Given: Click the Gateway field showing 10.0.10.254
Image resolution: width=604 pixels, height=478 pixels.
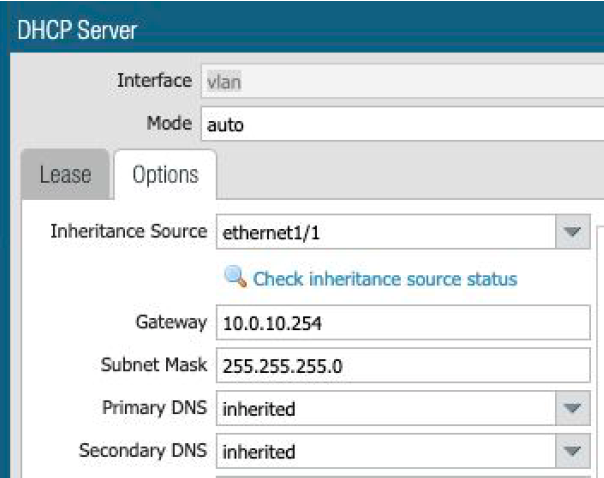Looking at the screenshot, I should (x=400, y=322).
